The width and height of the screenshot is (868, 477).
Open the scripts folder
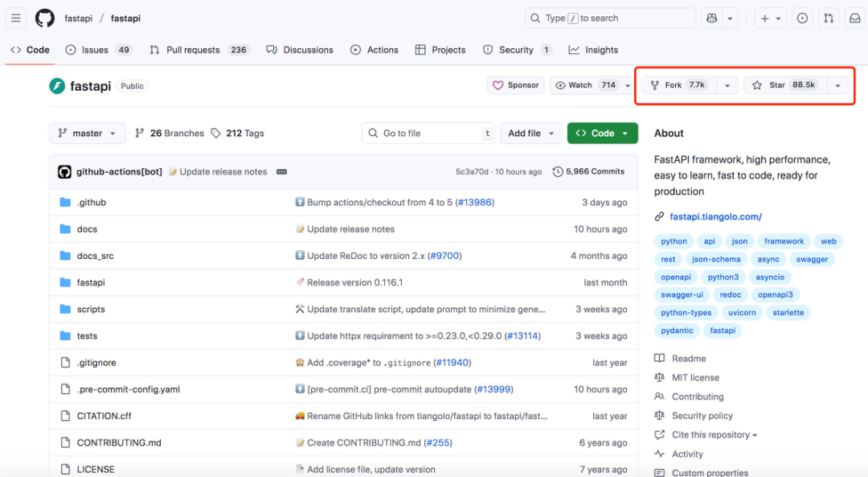pyautogui.click(x=91, y=309)
